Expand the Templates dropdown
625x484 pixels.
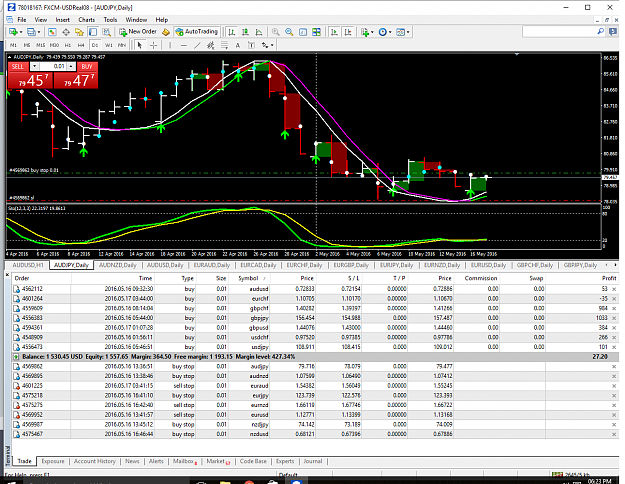(x=408, y=32)
